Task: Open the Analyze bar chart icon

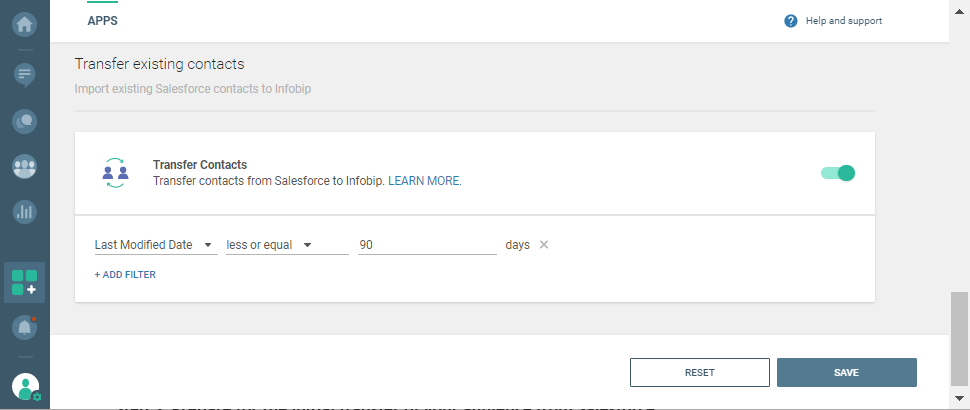Action: click(25, 212)
